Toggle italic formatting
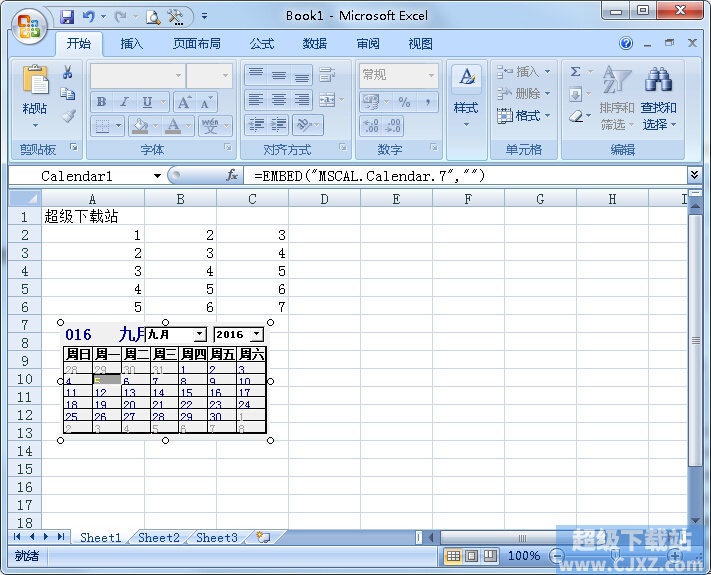 point(124,102)
